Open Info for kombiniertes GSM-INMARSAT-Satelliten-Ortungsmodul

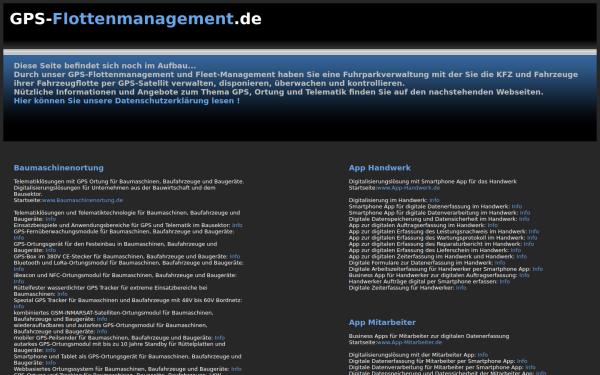pyautogui.click(x=102, y=319)
